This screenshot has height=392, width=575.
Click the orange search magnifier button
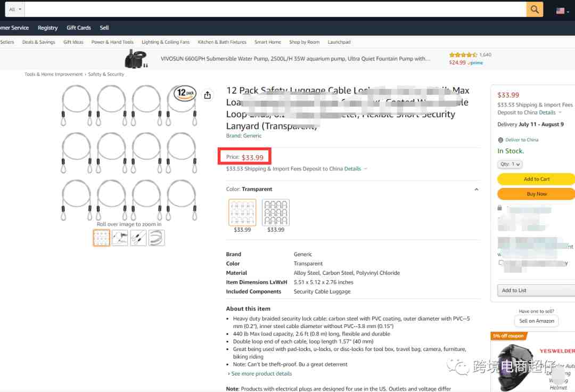click(535, 10)
